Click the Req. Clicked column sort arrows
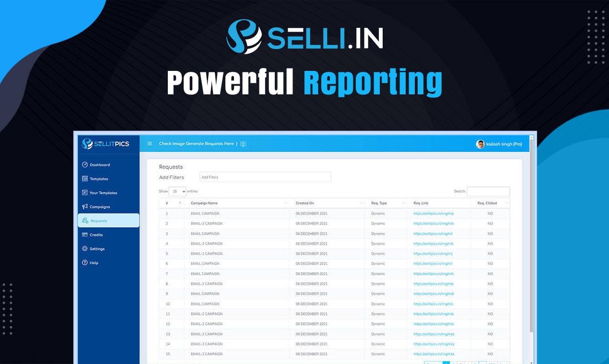The image size is (609, 364). tap(506, 203)
